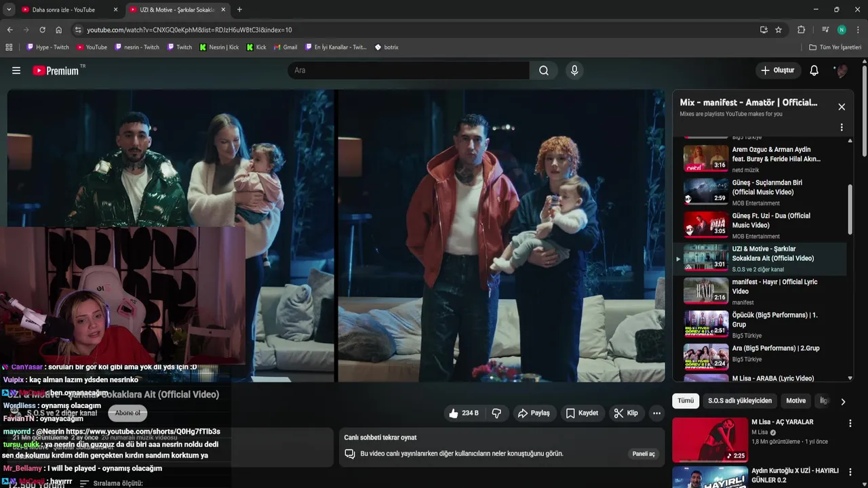Viewport: 868px width, 488px height.
Task: Click the Oluştur create button
Action: pyautogui.click(x=777, y=70)
